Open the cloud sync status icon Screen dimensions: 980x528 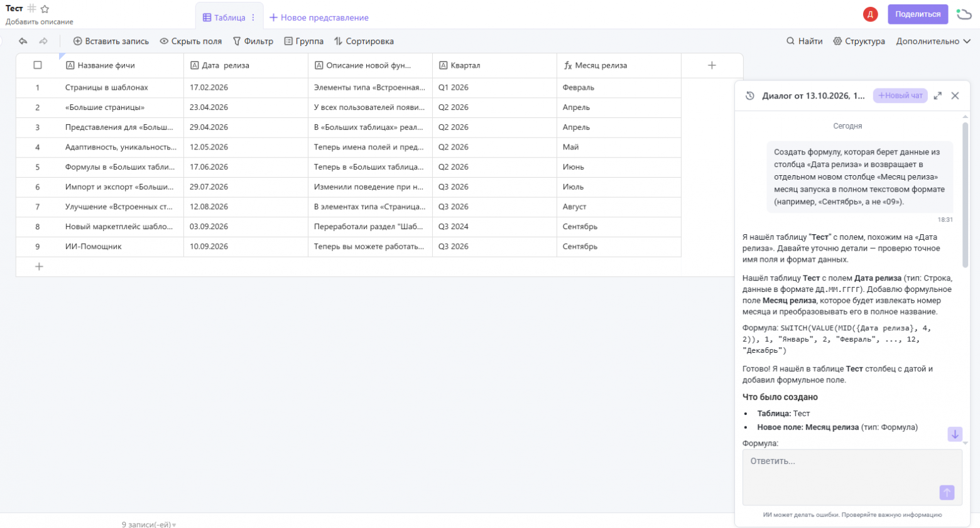pyautogui.click(x=964, y=14)
